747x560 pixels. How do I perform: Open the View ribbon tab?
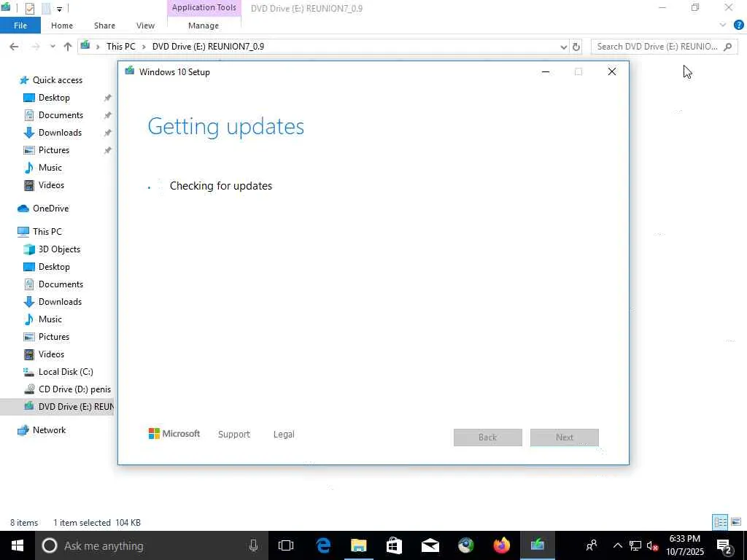(145, 26)
